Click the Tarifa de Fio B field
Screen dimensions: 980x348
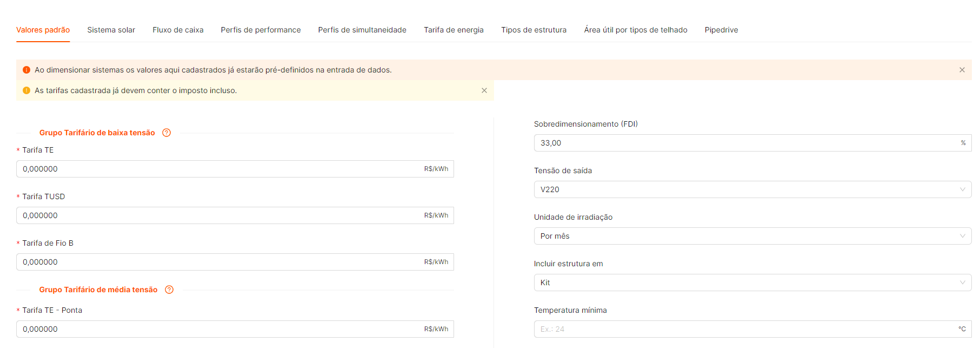(x=216, y=262)
